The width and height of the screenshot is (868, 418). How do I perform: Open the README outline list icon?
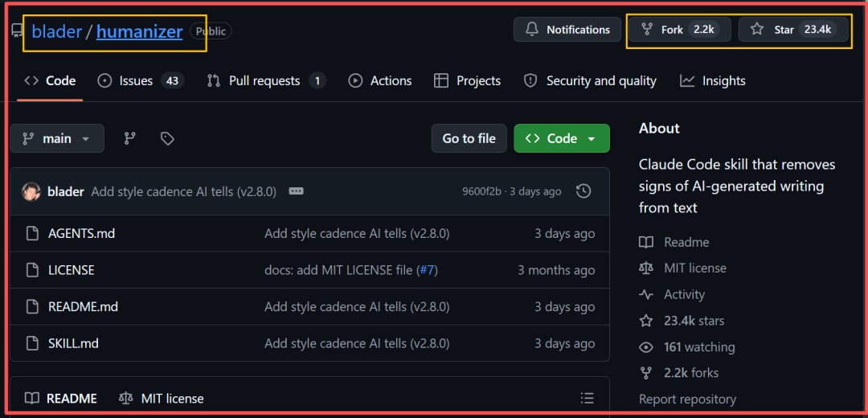coord(587,398)
